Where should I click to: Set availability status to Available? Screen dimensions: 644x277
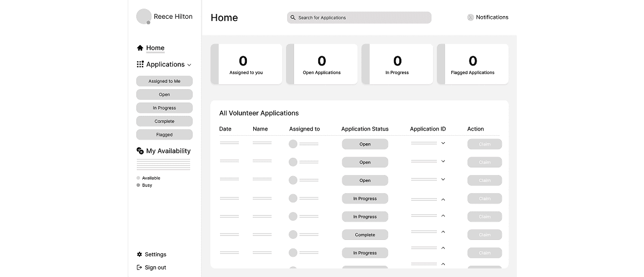(148, 178)
